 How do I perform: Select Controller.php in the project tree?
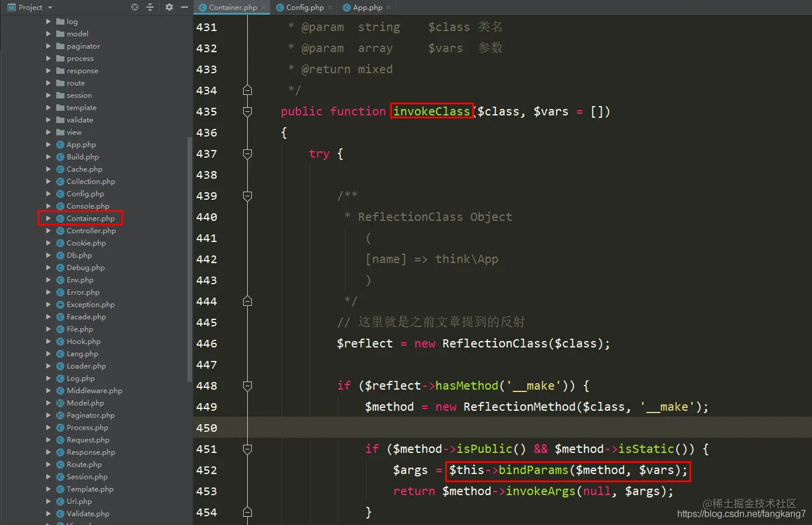pyautogui.click(x=91, y=231)
